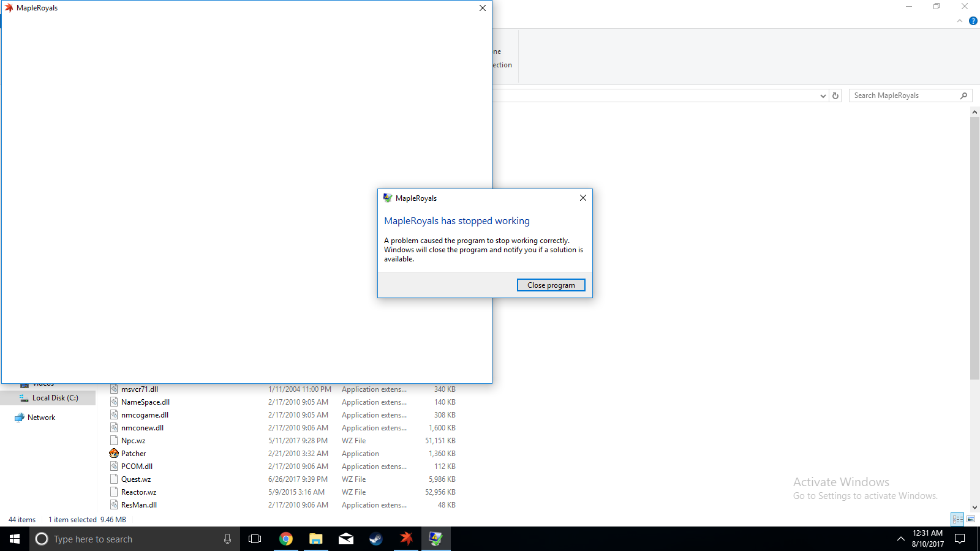Click Reactor.wz date 5/9/2015 3:16 AM
The image size is (980, 551).
[296, 492]
